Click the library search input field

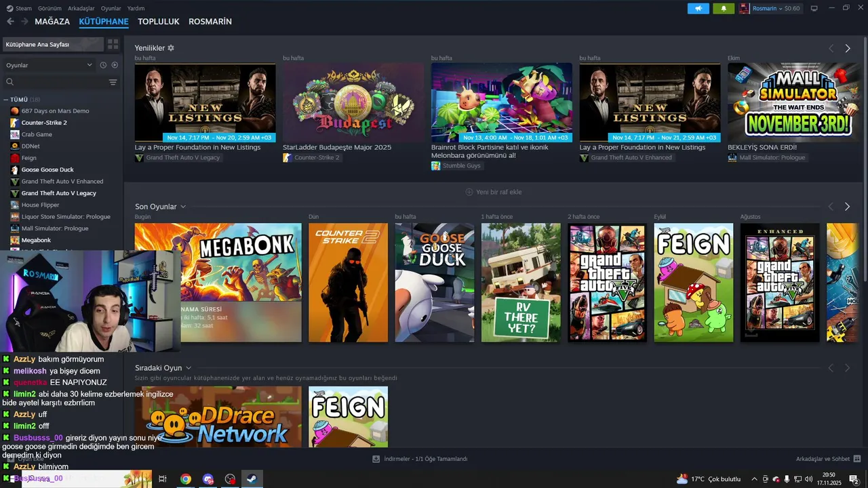pos(60,82)
